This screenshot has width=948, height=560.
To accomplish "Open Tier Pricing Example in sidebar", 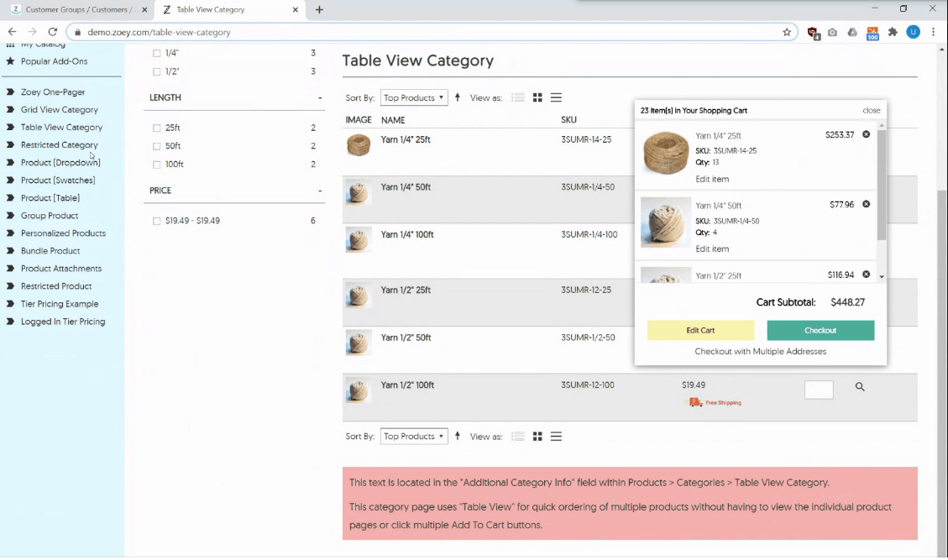I will point(60,304).
